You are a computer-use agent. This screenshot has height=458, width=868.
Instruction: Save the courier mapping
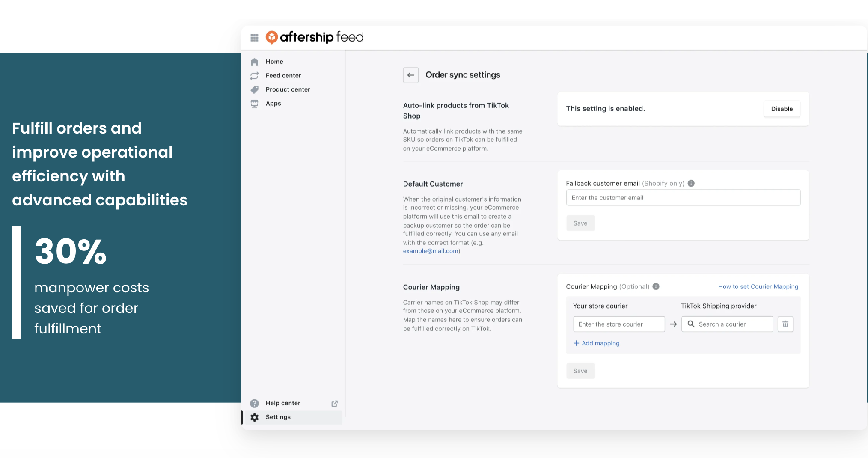pyautogui.click(x=580, y=371)
